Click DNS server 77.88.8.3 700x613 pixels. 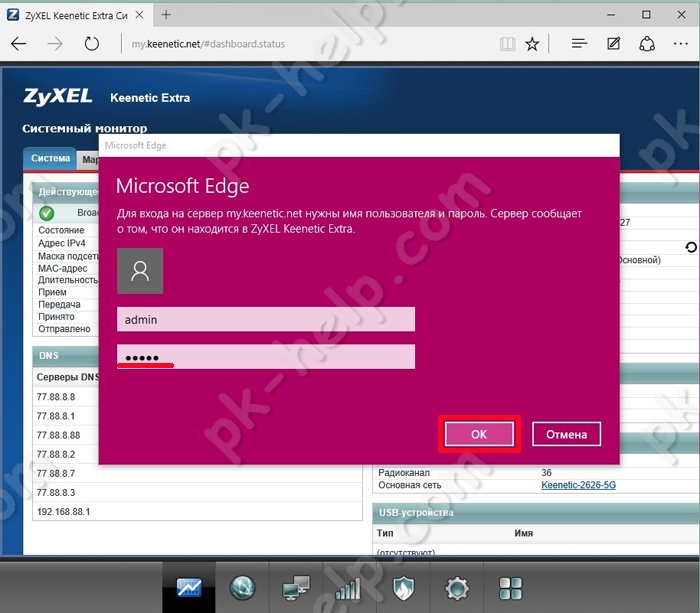(x=56, y=492)
